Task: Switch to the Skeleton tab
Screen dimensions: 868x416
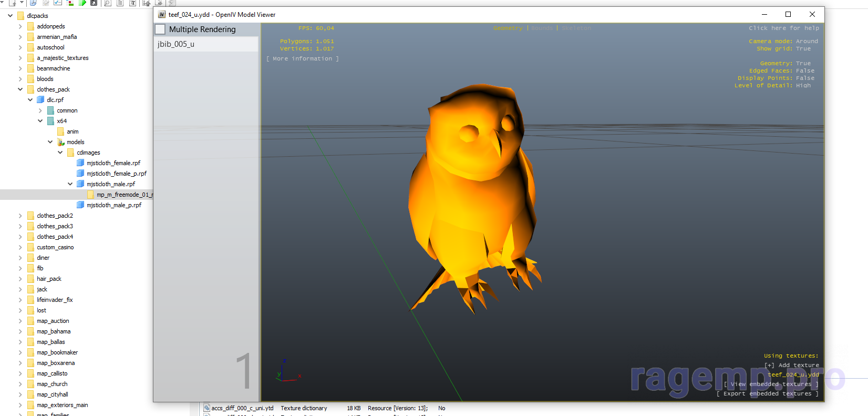Action: click(576, 28)
